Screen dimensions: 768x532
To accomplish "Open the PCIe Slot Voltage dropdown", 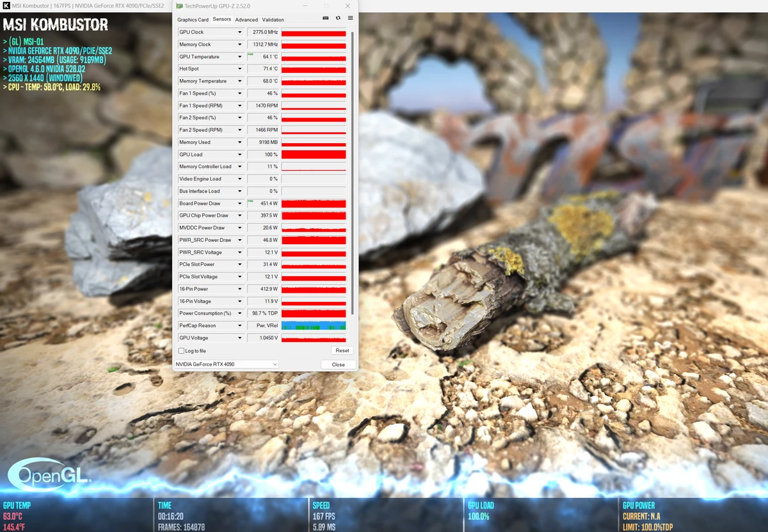I will click(240, 277).
